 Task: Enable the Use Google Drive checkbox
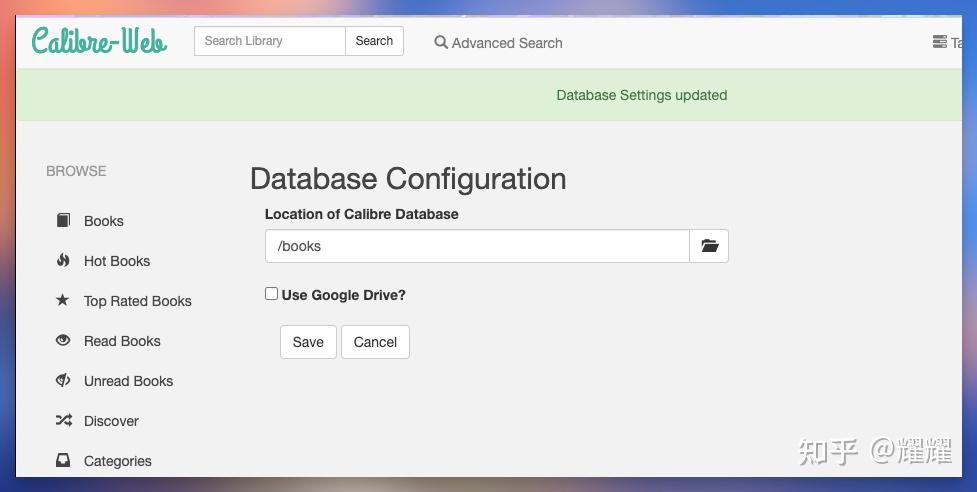[x=271, y=294]
